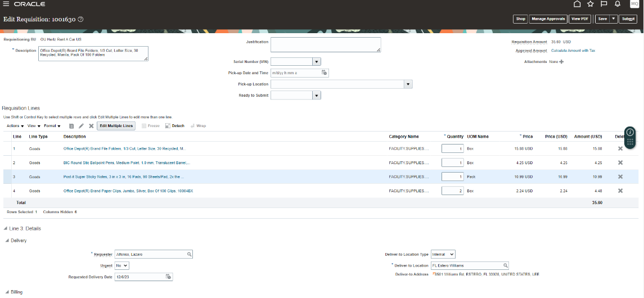644x298 pixels.
Task: Open Office Depot Paper Clips link
Action: 128,191
